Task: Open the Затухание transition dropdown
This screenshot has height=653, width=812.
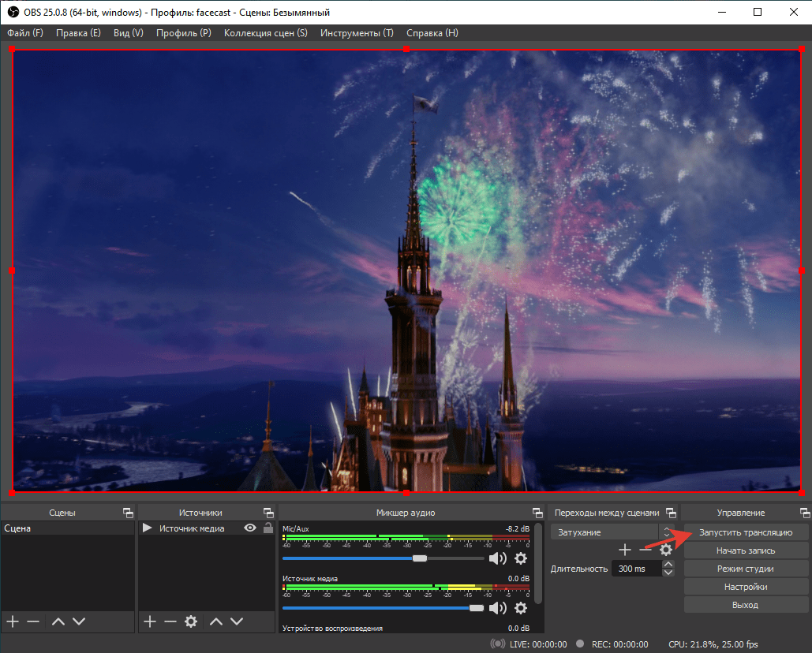Action: coord(612,532)
